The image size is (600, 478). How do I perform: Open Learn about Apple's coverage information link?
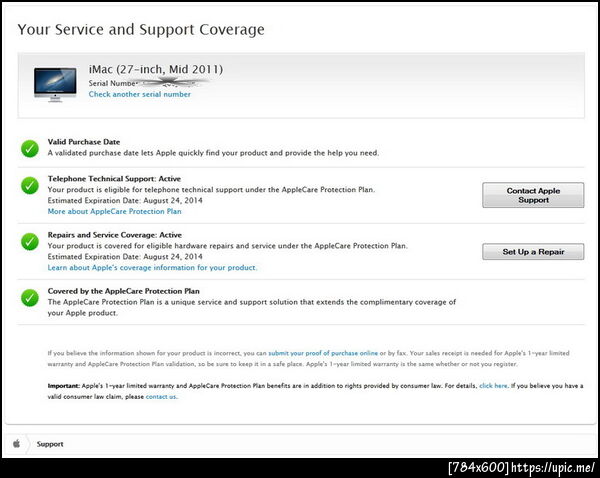tap(152, 268)
